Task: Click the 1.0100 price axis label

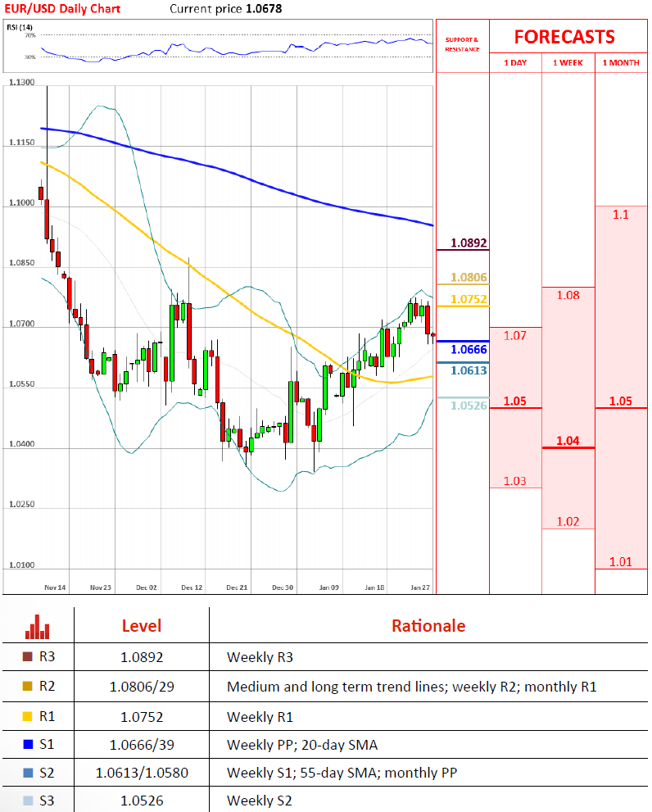Action: 22,565
